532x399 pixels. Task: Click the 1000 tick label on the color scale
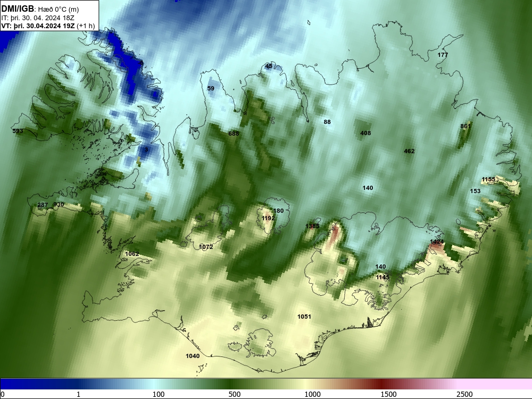point(312,394)
